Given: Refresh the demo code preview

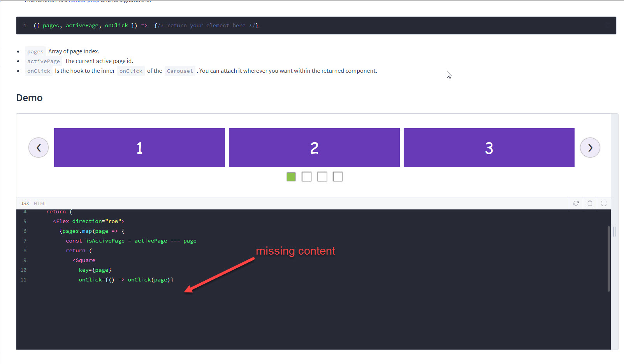Looking at the screenshot, I should click(576, 203).
